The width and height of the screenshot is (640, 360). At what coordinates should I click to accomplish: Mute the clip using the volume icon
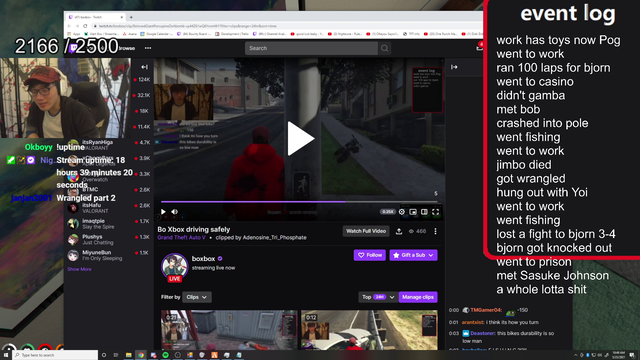(x=175, y=211)
